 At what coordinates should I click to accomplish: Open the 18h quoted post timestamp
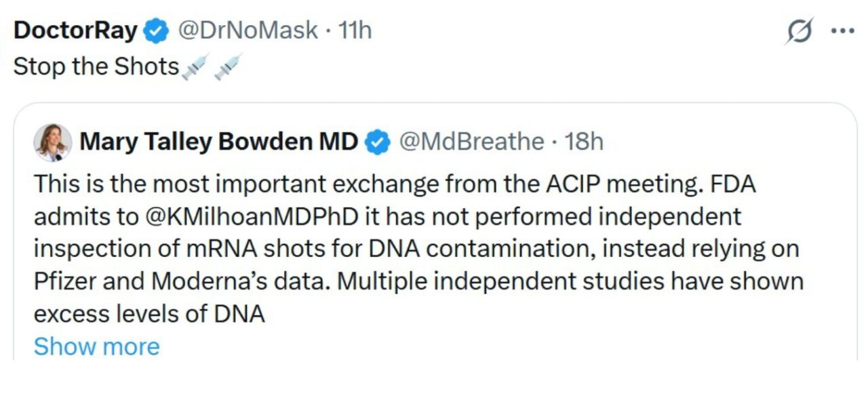coord(584,142)
